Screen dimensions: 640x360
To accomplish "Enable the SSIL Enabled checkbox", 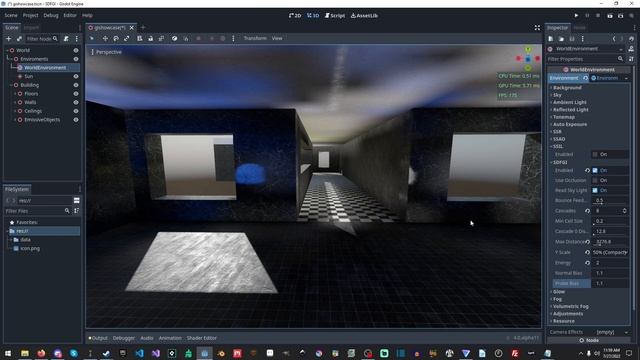I will tap(595, 154).
